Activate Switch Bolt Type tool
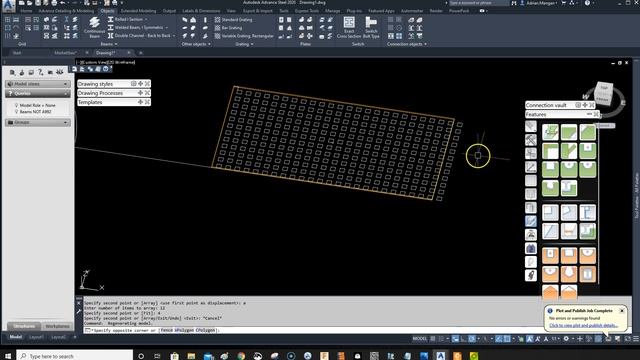Viewport: 640px width, 360px height. click(371, 28)
